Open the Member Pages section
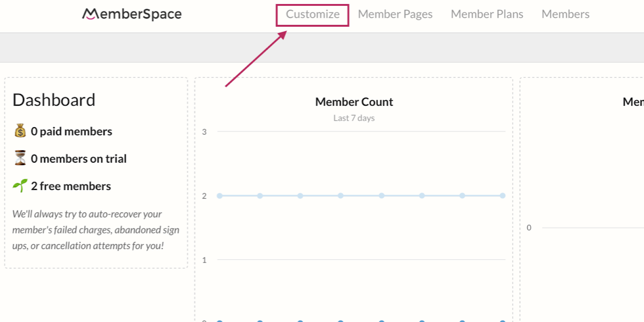 point(396,14)
